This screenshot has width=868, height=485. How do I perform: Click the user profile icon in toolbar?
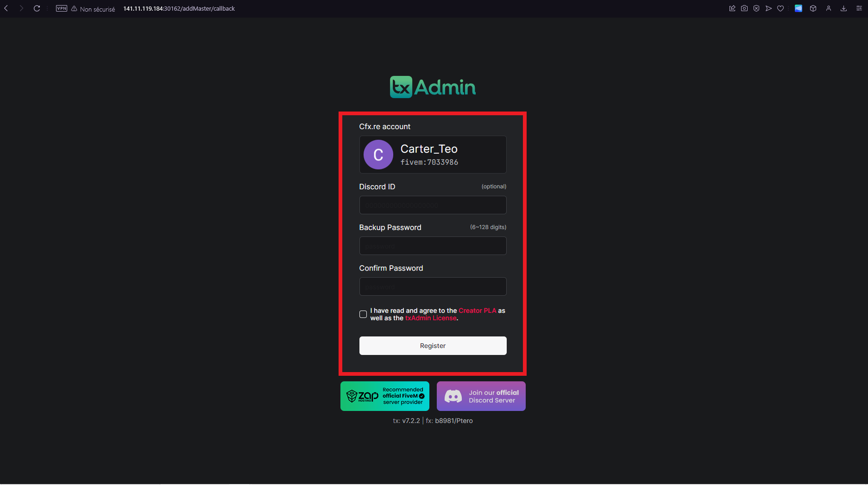[x=829, y=8]
